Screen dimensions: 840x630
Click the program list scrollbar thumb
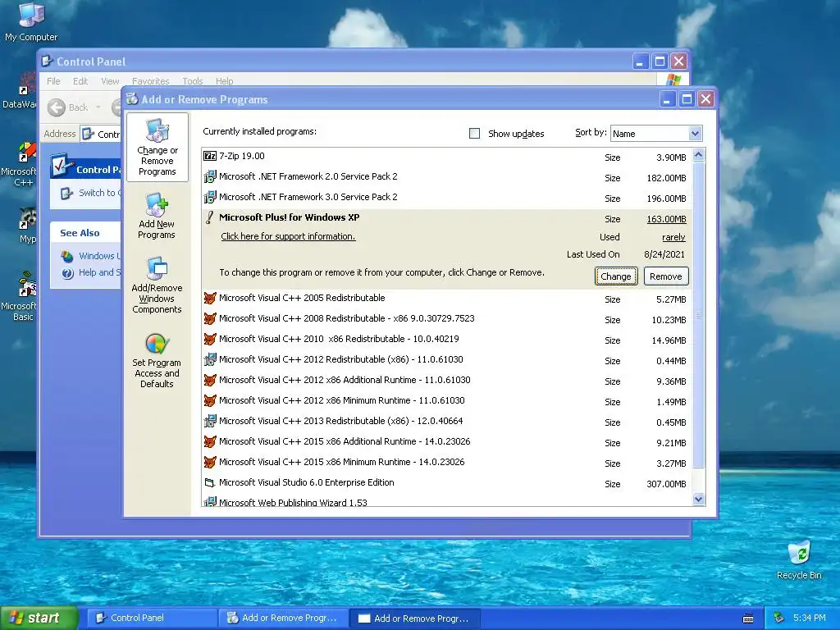pos(699,315)
